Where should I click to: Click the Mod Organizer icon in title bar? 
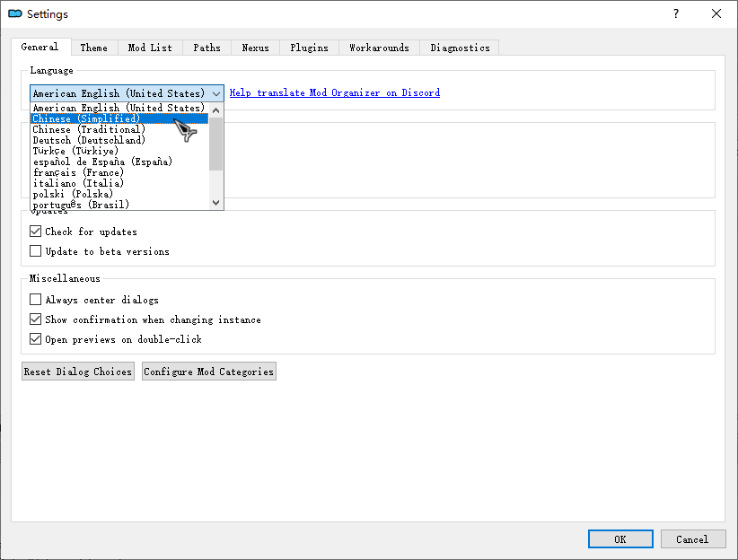tap(15, 13)
